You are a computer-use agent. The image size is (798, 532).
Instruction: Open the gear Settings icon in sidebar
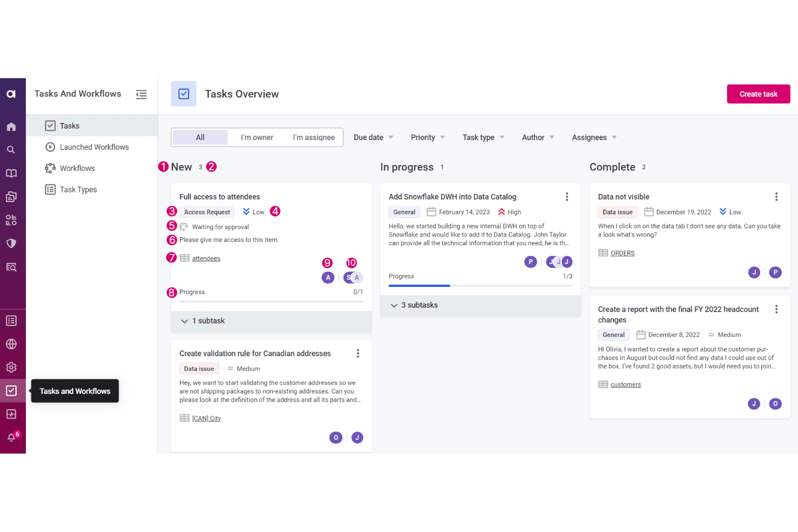tap(11, 368)
